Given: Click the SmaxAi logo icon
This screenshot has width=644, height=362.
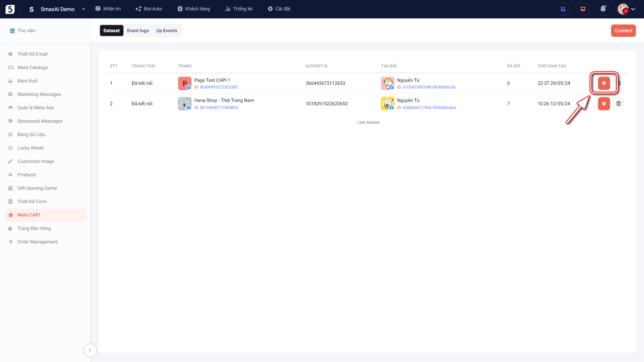Looking at the screenshot, I should click(10, 9).
